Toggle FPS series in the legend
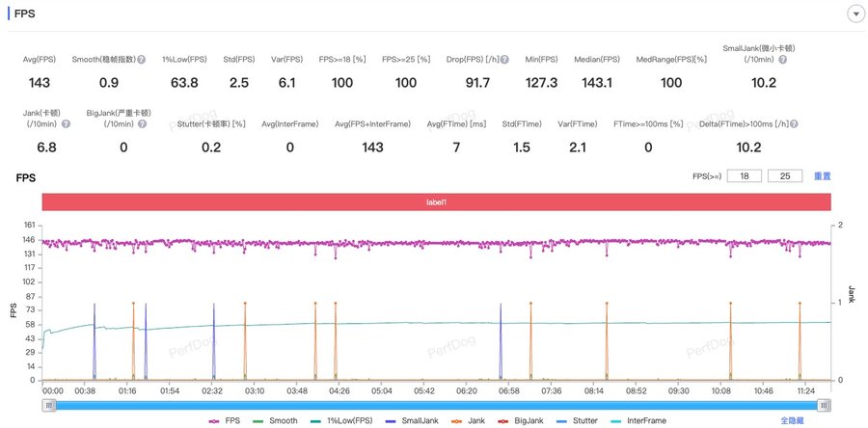Viewport: 868px width, 428px height. [223, 421]
